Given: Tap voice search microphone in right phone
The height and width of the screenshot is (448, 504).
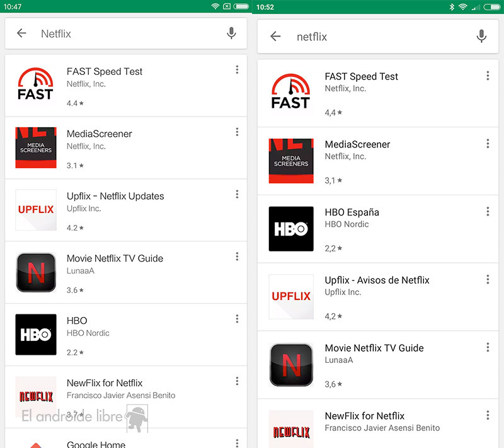Looking at the screenshot, I should point(481,37).
